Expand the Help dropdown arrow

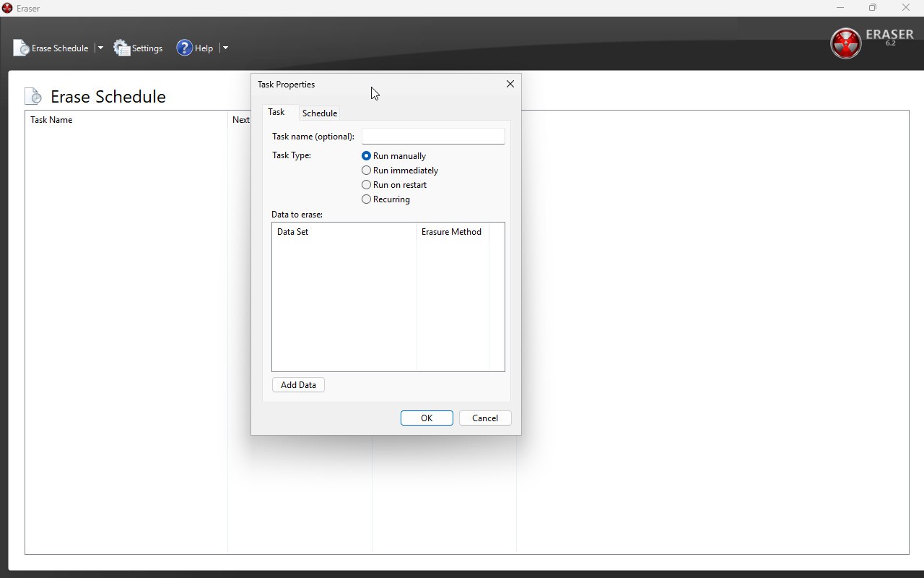click(x=225, y=48)
